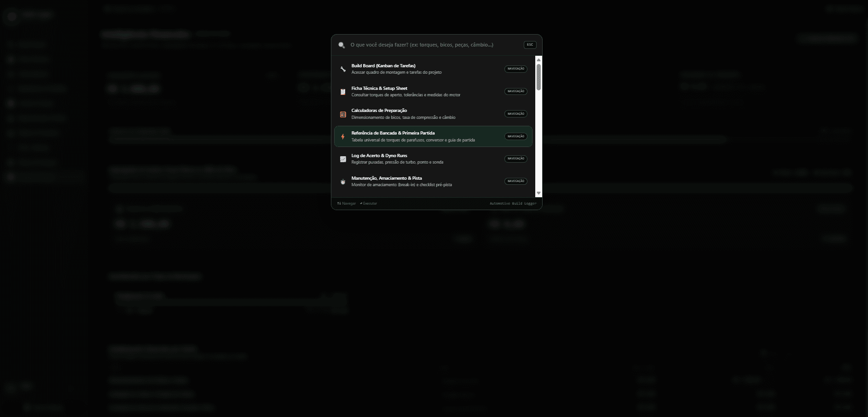Click the lightning bolt icon for Referência de Bancada
868x417 pixels.
pos(343,136)
